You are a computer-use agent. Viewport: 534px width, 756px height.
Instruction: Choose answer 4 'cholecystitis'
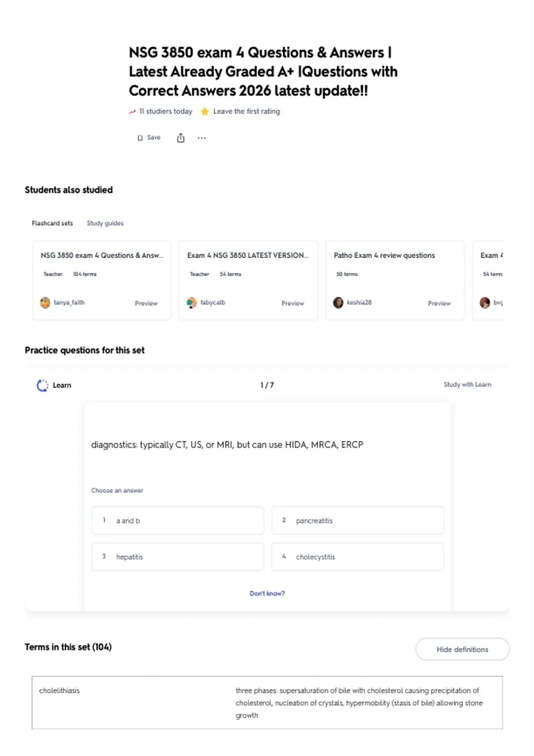358,556
